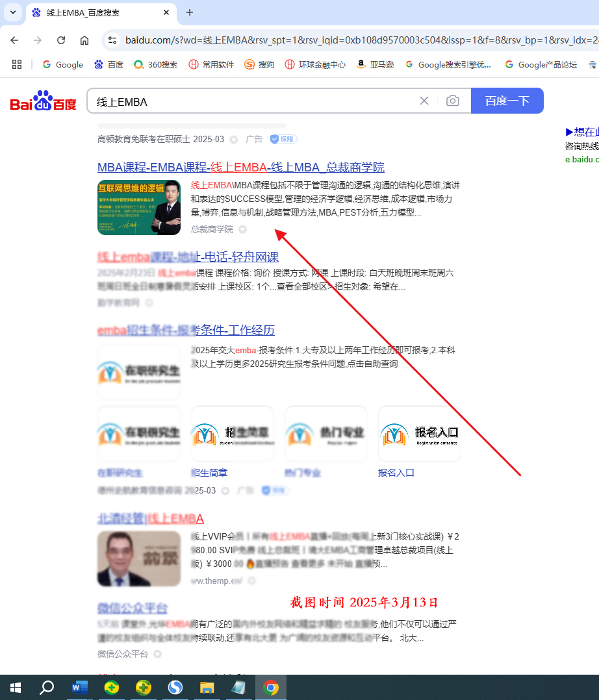Image resolution: width=599 pixels, height=700 pixels.
Task: Open the Google bookmark shortcut
Action: [x=62, y=64]
